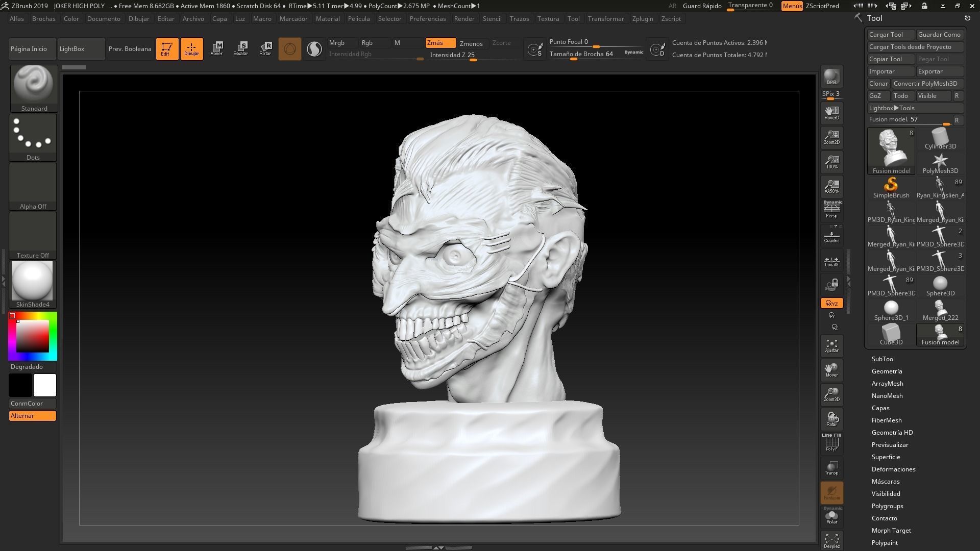Open the Zplugin menu
The height and width of the screenshot is (551, 980).
coord(643,19)
